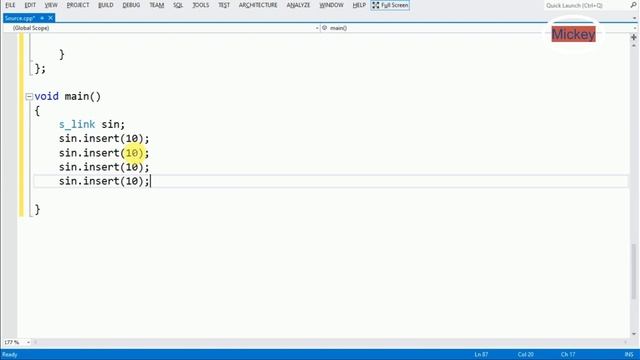640x360 pixels.
Task: Open the ANALYZE menu
Action: (298, 5)
